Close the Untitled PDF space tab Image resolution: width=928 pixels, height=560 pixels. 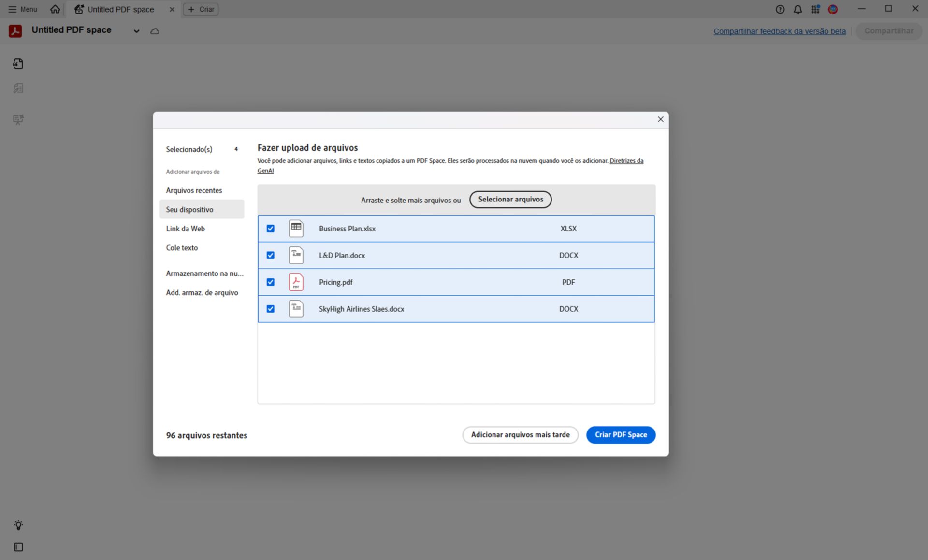click(172, 9)
